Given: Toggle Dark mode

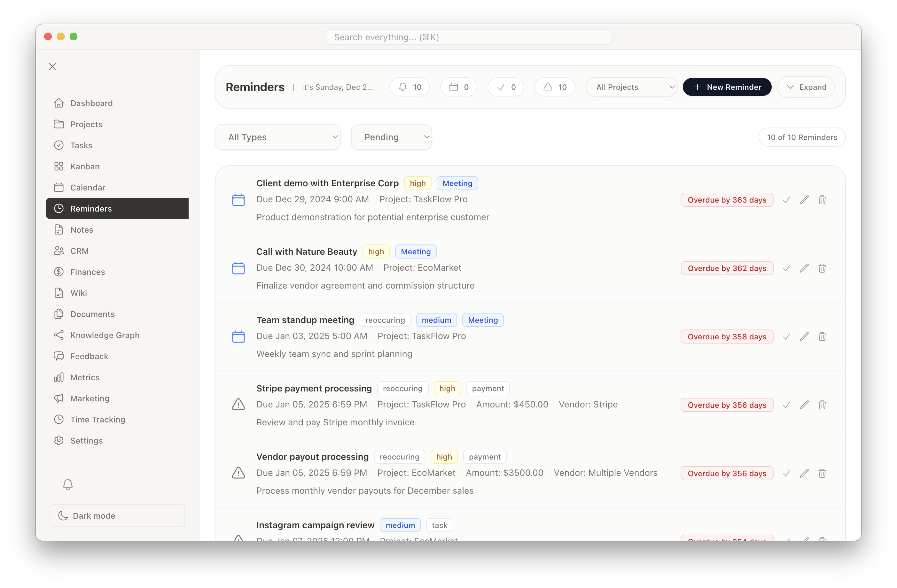Looking at the screenshot, I should coord(117,516).
